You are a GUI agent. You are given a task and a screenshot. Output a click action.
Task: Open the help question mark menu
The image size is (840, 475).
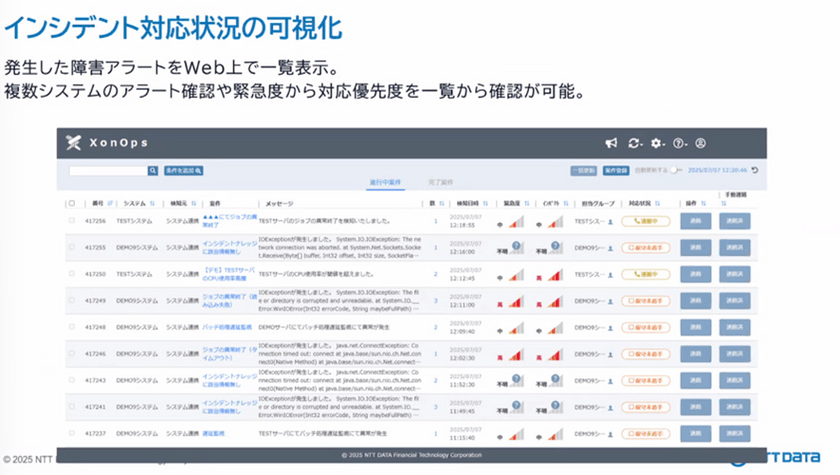click(x=679, y=144)
